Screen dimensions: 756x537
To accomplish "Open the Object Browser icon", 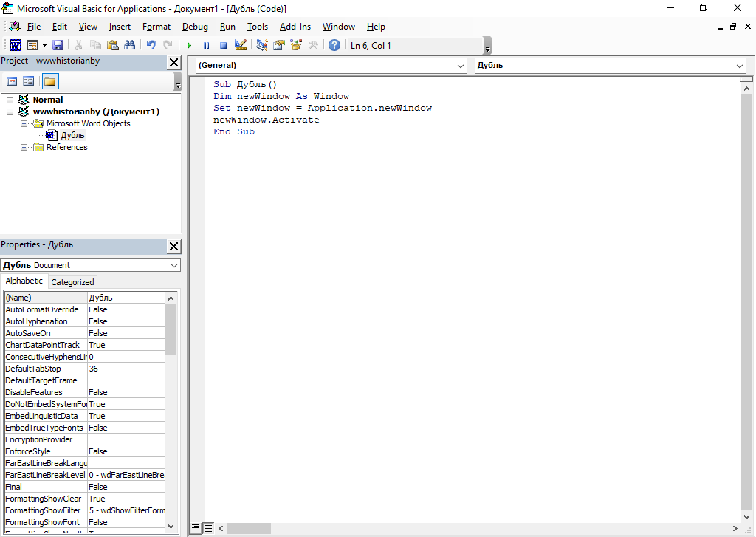I will (296, 45).
